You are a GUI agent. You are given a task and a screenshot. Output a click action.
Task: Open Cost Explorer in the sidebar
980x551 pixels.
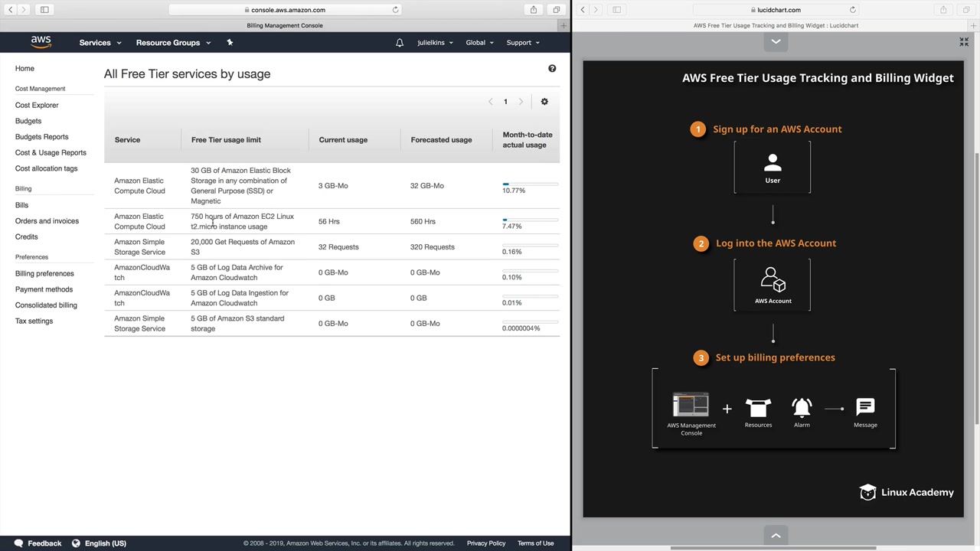[37, 106]
